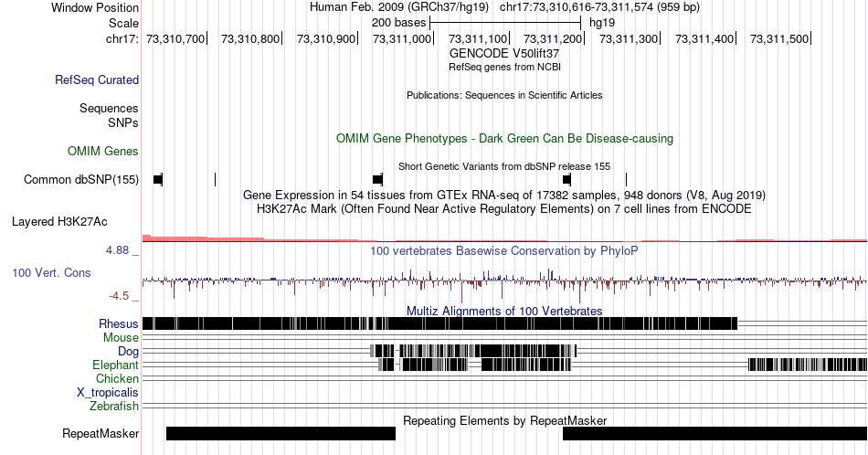Click the OMIM Genes track label

pos(103,151)
